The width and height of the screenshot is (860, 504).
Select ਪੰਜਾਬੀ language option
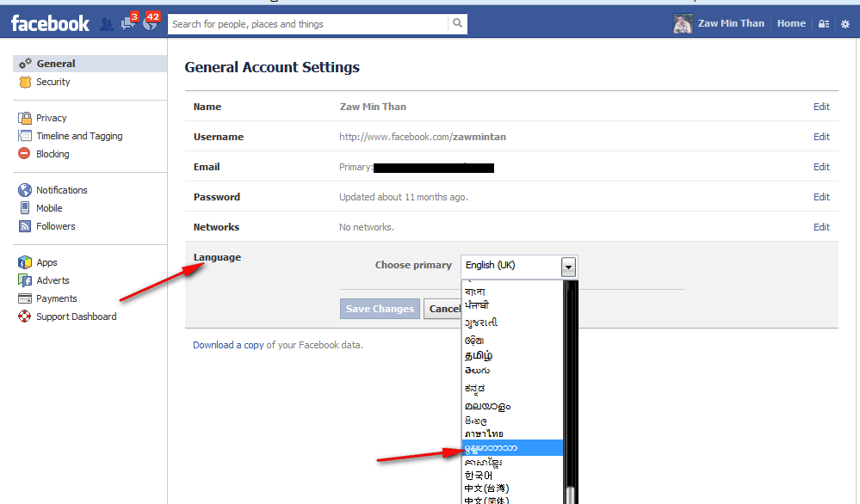point(477,305)
